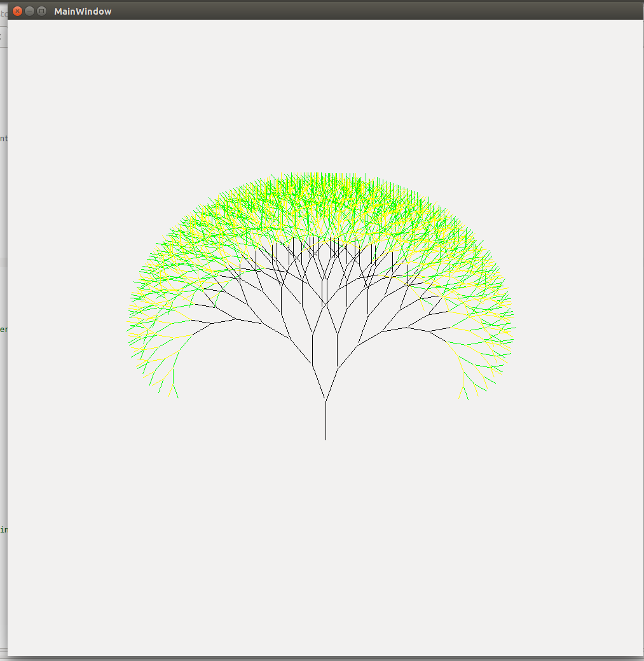The height and width of the screenshot is (661, 644).
Task: Click the first fork where the trunk splits
Action: pyautogui.click(x=325, y=400)
